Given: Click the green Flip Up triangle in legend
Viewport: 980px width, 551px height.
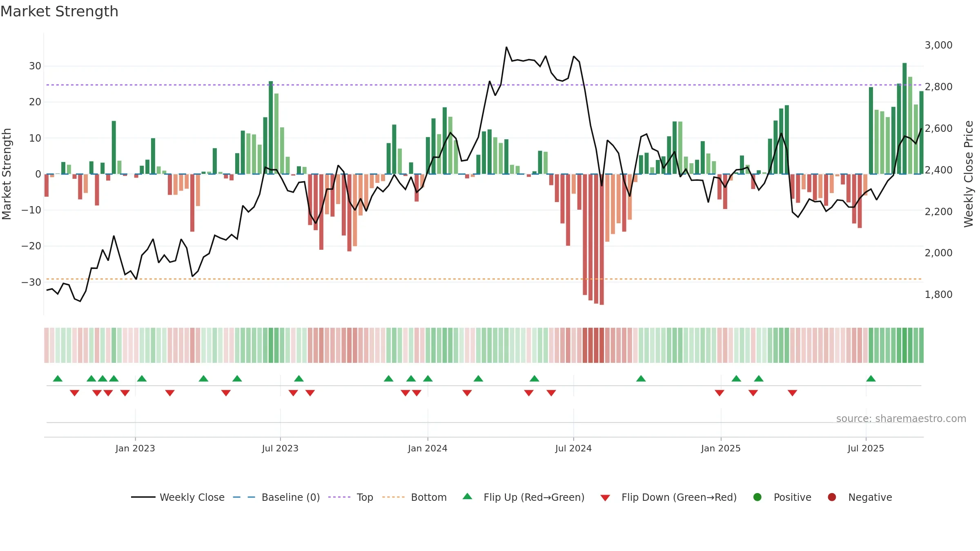Looking at the screenshot, I should click(468, 496).
